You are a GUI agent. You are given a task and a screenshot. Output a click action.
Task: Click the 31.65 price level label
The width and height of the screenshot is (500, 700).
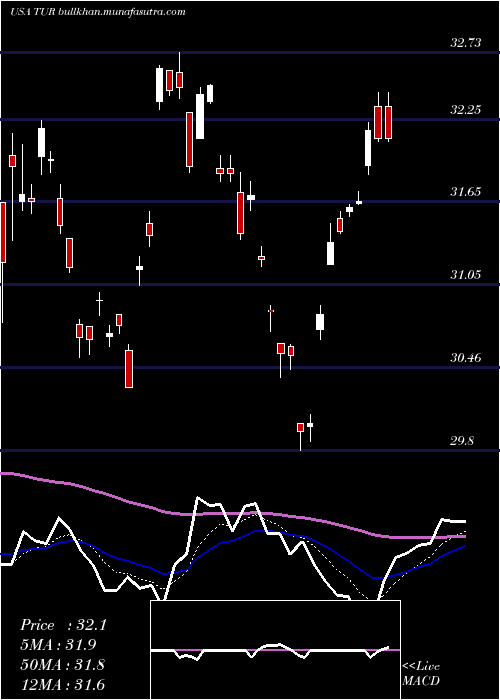coord(466,192)
